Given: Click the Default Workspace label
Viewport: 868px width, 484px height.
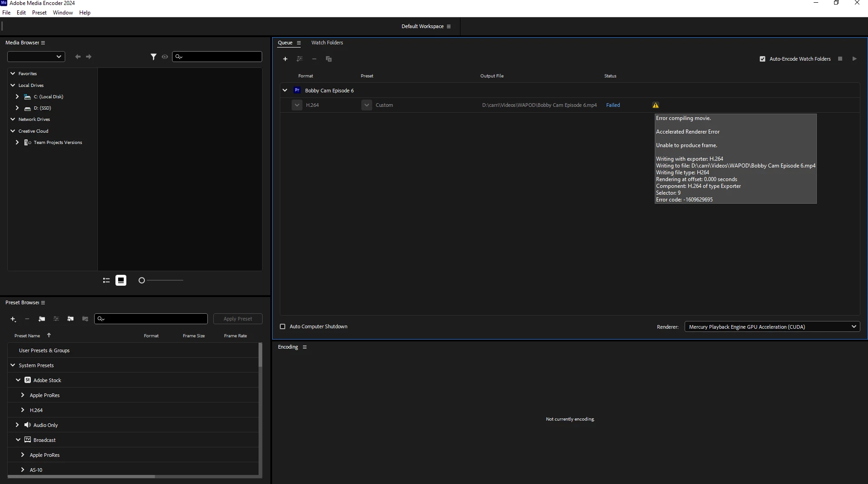Looking at the screenshot, I should (422, 26).
